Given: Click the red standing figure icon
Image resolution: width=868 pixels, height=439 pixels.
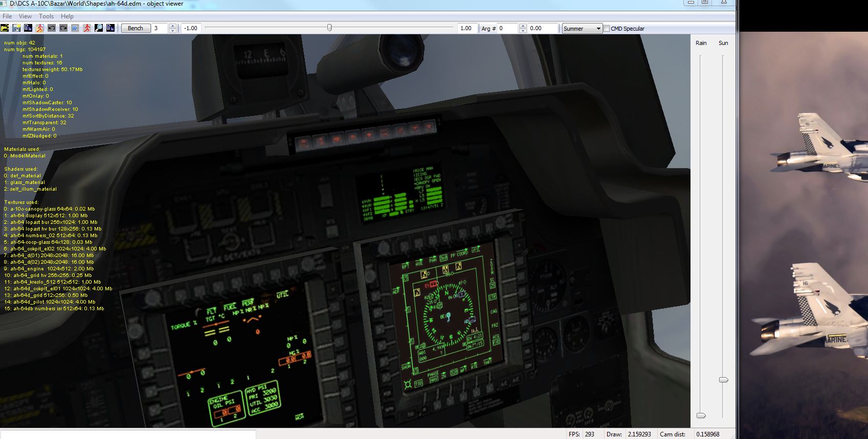Looking at the screenshot, I should 87,28.
